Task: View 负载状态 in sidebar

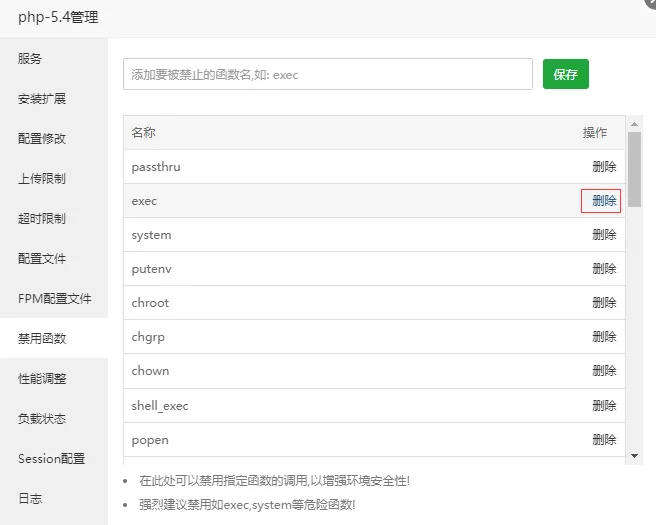Action: pos(42,418)
